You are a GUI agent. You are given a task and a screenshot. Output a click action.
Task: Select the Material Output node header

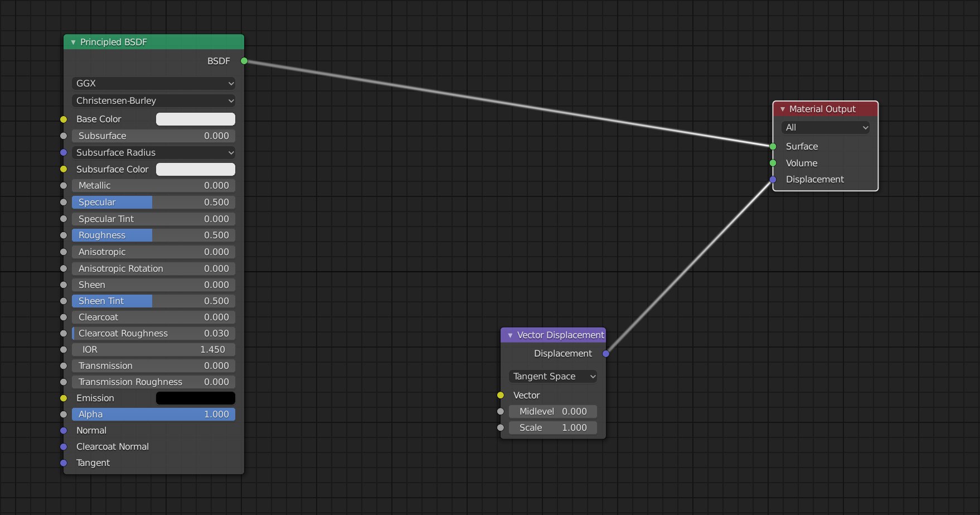coord(826,109)
